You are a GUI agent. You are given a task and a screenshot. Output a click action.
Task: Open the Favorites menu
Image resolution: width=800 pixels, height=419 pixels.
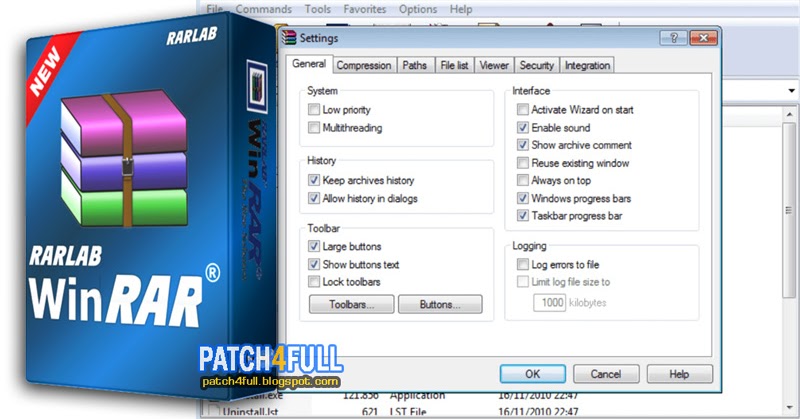pos(365,9)
